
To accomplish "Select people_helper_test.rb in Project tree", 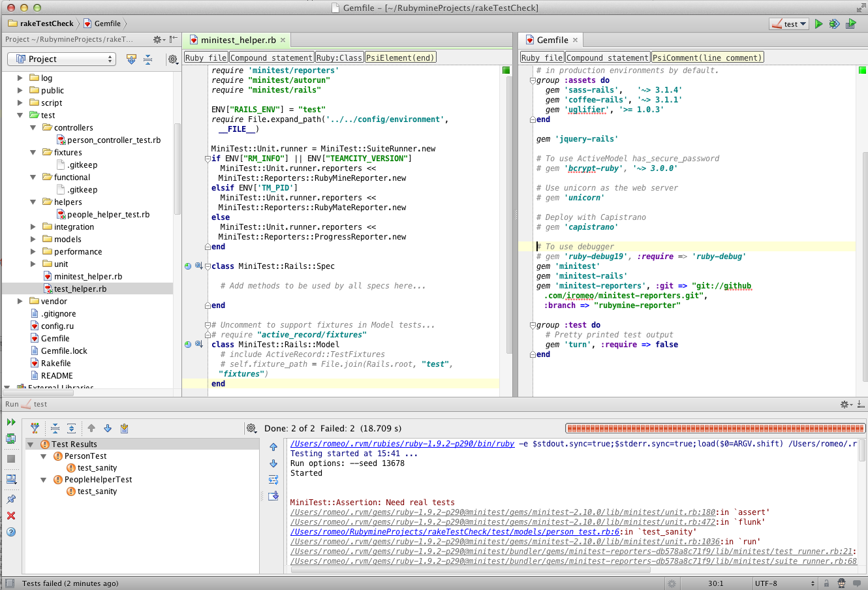I will click(x=103, y=214).
